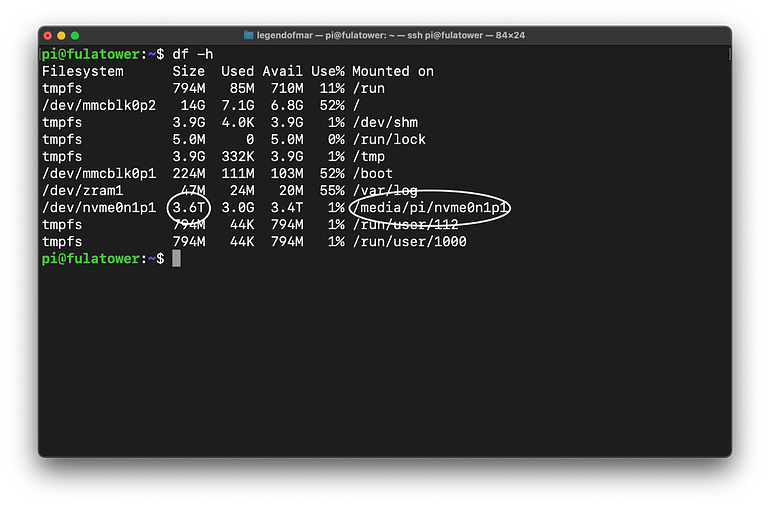Click the '11%' usage value
Image resolution: width=770 pixels, height=508 pixels.
(332, 88)
